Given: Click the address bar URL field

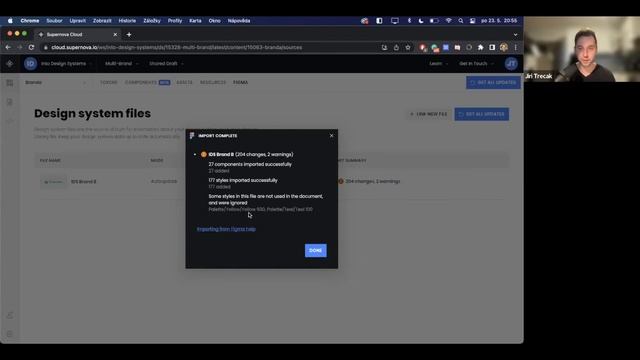Looking at the screenshot, I should point(176,47).
